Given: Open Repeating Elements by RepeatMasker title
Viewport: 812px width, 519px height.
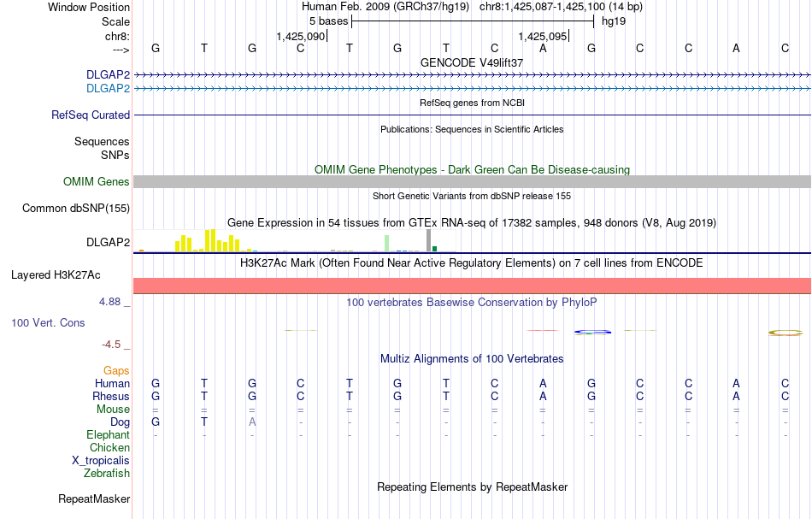Looking at the screenshot, I should click(x=472, y=487).
